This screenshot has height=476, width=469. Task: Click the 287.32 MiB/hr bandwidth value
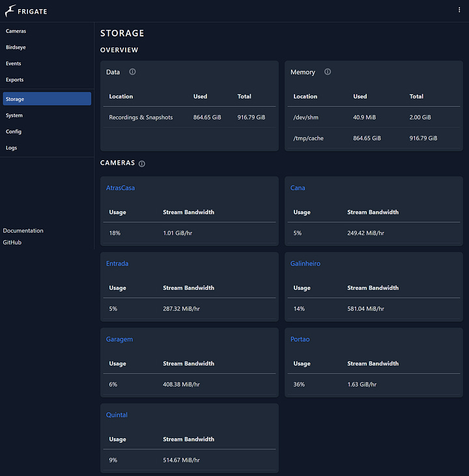pyautogui.click(x=181, y=309)
